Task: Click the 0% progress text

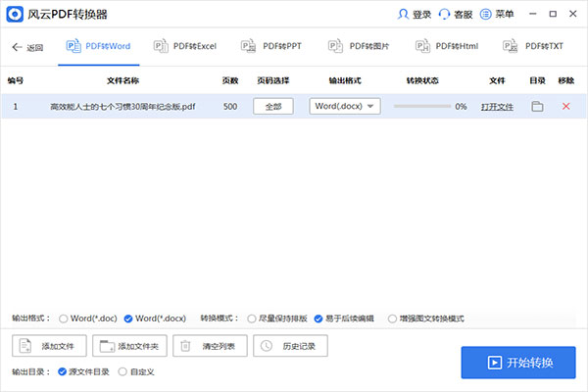Action: tap(461, 107)
